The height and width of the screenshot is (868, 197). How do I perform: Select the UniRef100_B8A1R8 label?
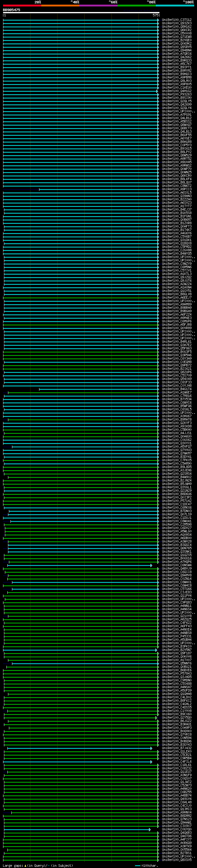tap(177, 142)
